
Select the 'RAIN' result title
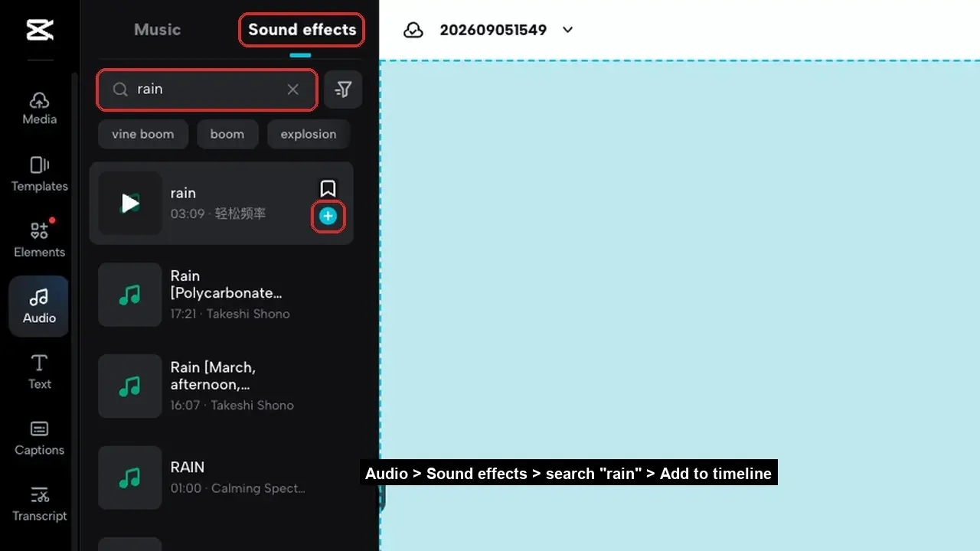click(188, 467)
